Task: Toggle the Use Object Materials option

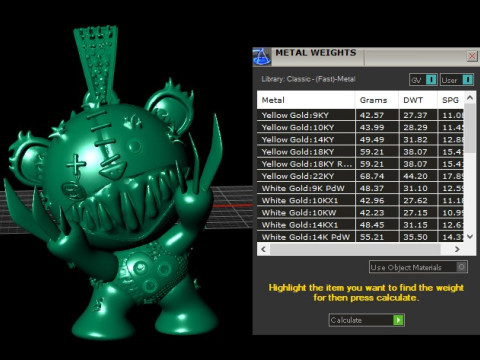Action: (x=418, y=267)
